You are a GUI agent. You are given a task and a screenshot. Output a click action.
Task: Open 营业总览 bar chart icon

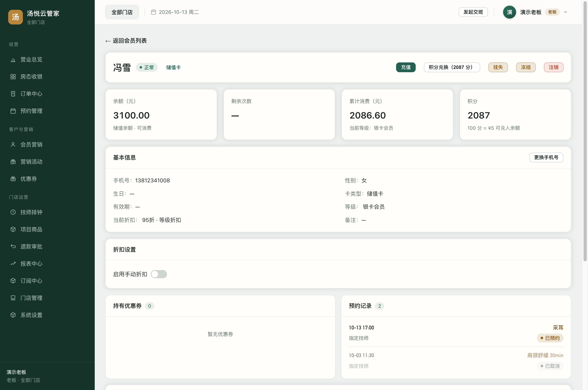[x=13, y=60]
